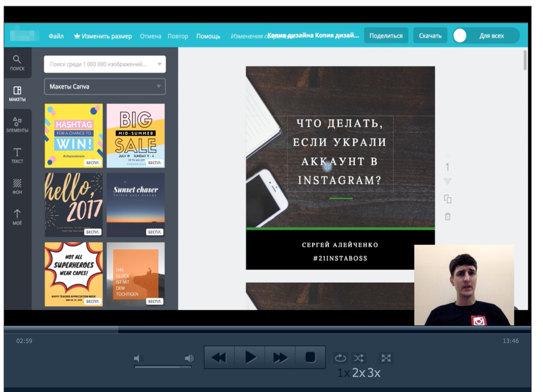Click the design title Копия дизайна
Viewport: 543px width, 392px height.
(x=313, y=35)
